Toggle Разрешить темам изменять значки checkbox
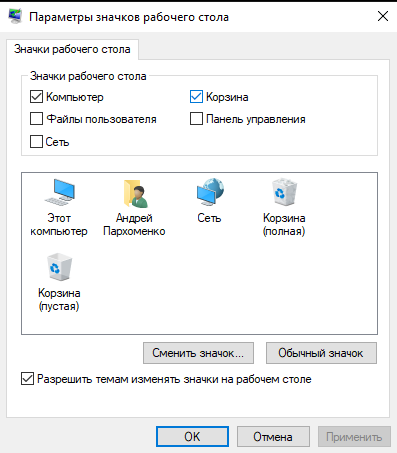The width and height of the screenshot is (397, 453). click(x=27, y=379)
